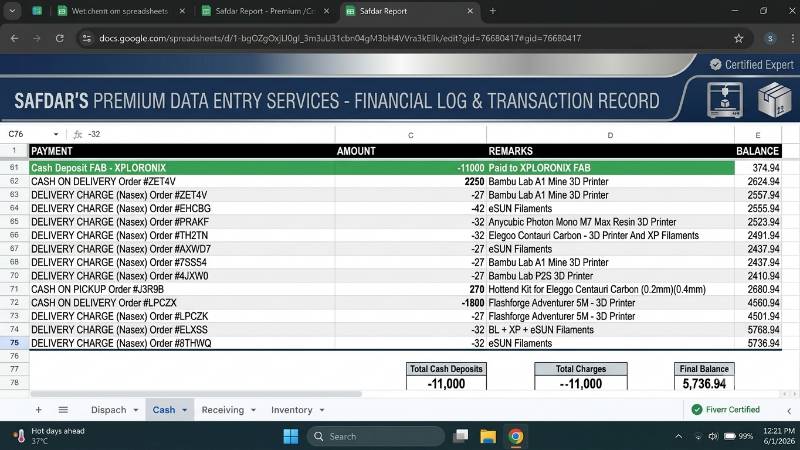Click DELIVERY CHARGE Order #EHCBG cell
Image resolution: width=800 pixels, height=450 pixels.
[182, 209]
